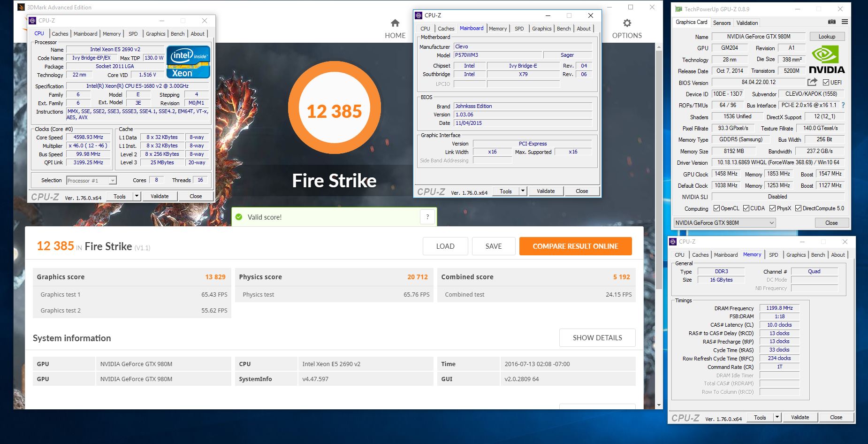Click Graphics score value 13 829

[215, 277]
